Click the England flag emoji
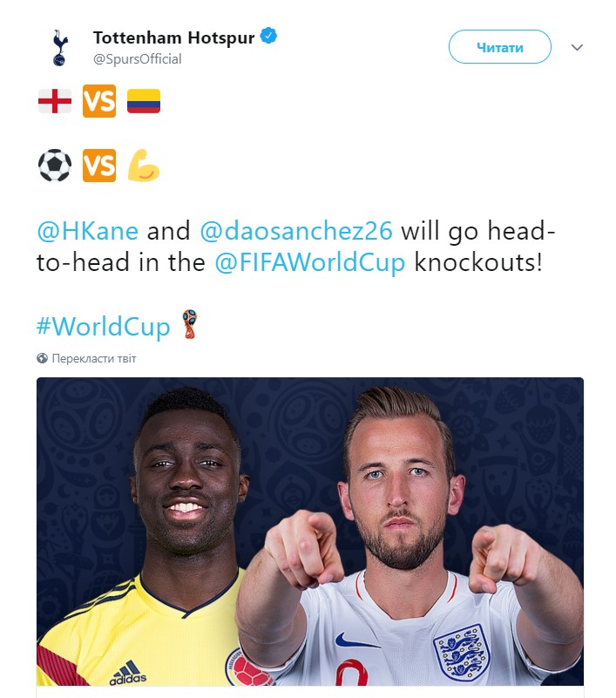This screenshot has width=616, height=698. coord(54,101)
